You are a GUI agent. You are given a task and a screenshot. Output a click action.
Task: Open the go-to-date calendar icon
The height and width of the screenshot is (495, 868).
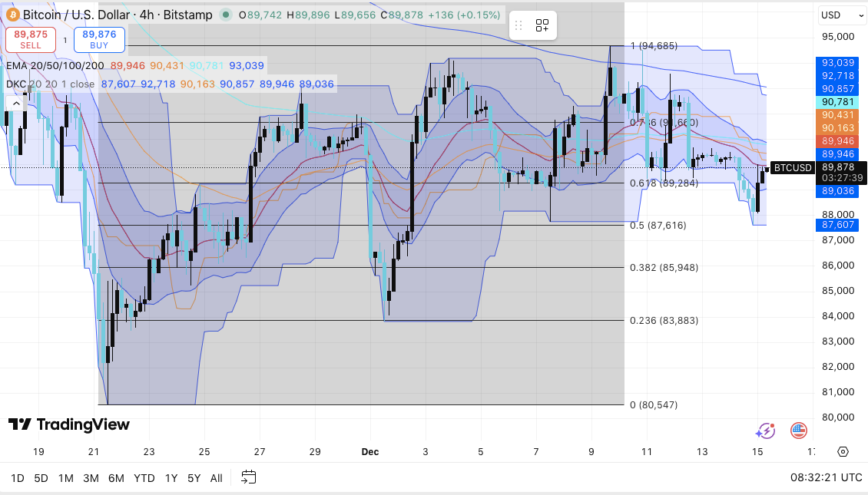click(248, 477)
